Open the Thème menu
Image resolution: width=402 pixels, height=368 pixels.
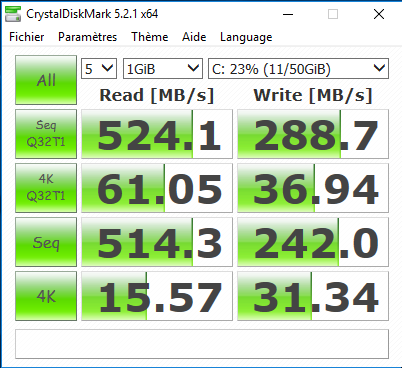150,37
